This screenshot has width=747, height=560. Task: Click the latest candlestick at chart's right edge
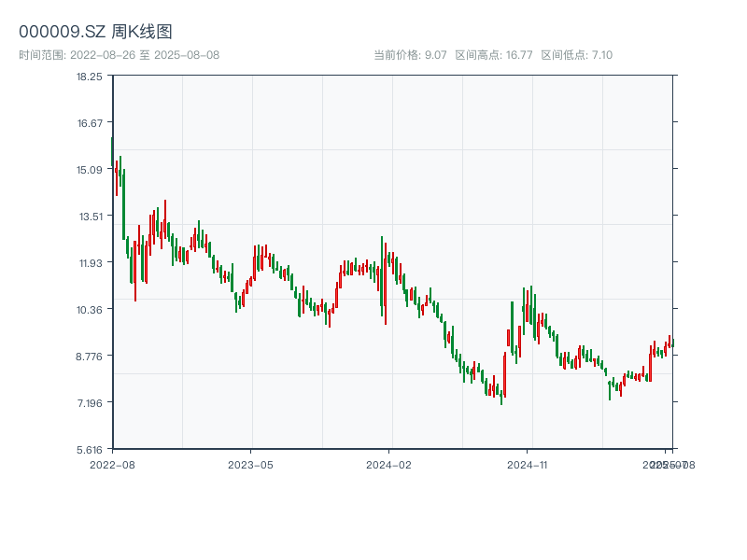[672, 343]
